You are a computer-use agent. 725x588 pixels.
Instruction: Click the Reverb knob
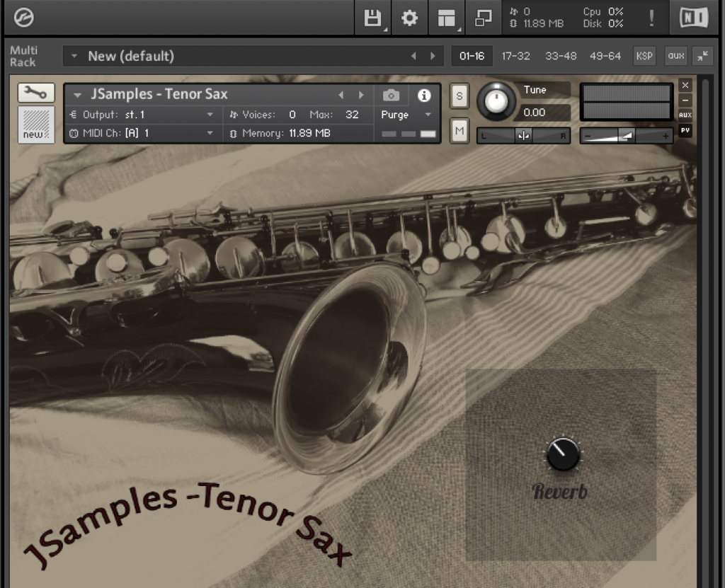pyautogui.click(x=563, y=454)
